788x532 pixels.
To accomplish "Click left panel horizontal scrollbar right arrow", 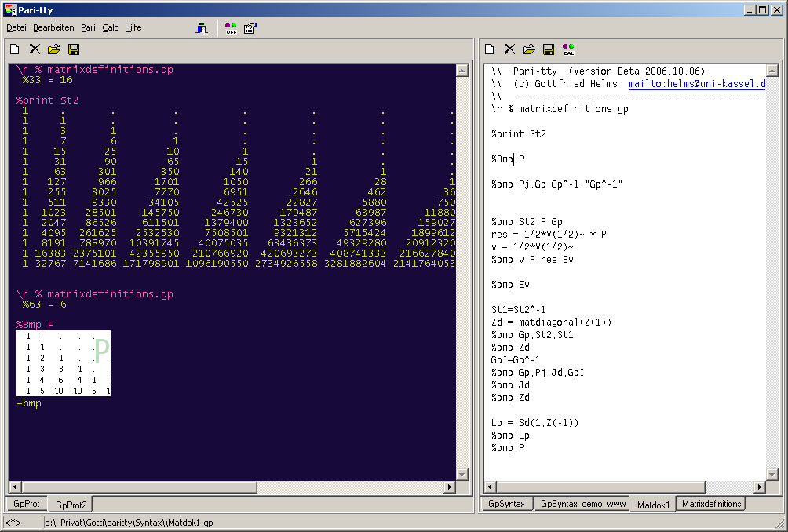I will [450, 487].
